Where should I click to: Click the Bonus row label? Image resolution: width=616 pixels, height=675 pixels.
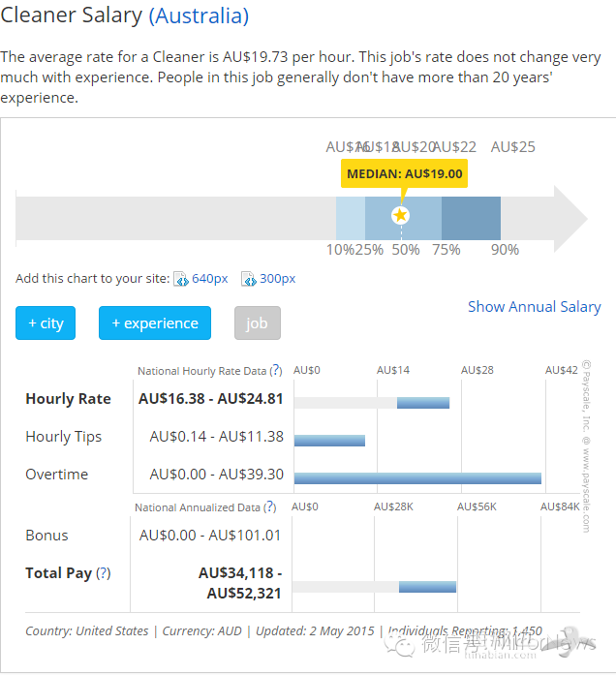pos(46,536)
